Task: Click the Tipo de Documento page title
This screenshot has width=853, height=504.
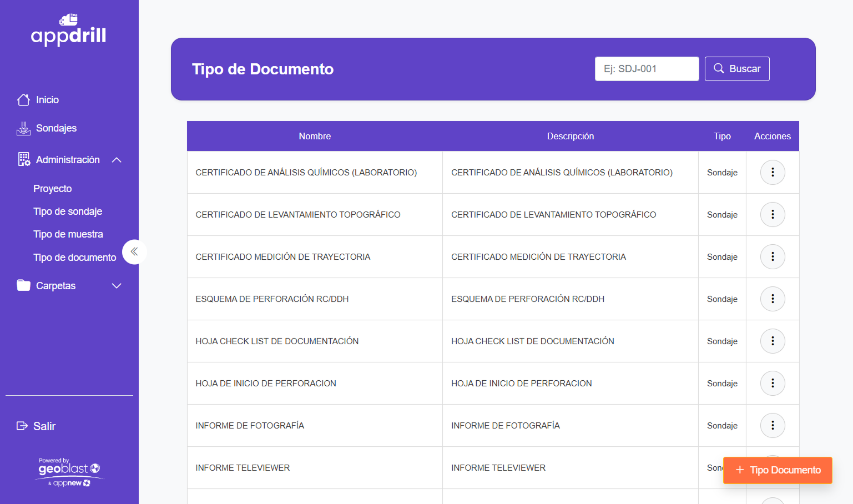Action: click(x=263, y=69)
